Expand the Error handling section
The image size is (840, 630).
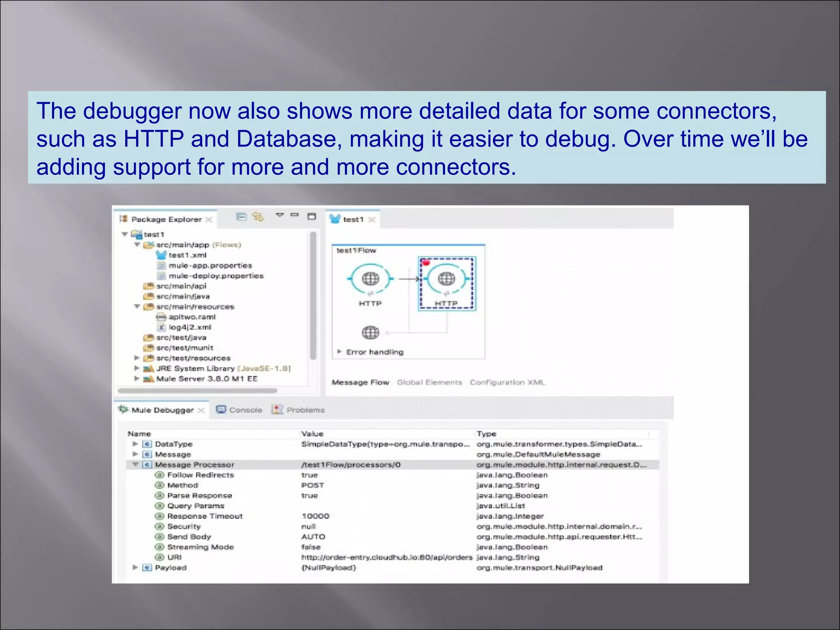coord(339,352)
